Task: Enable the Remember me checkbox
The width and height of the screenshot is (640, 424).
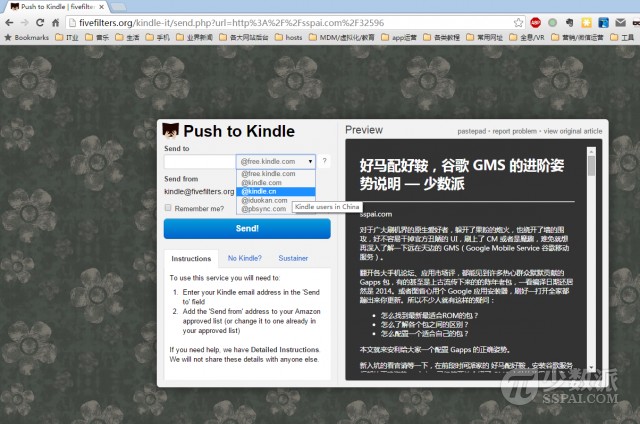Action: (x=168, y=208)
